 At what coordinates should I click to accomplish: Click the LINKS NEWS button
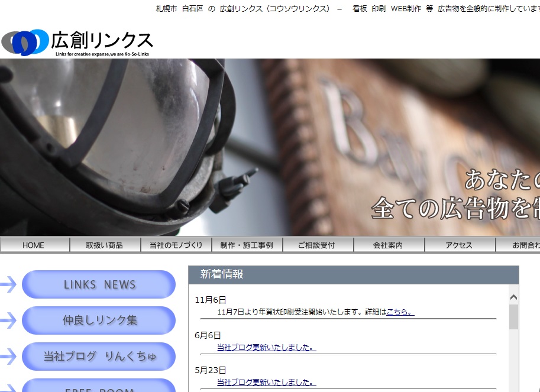[x=99, y=284]
